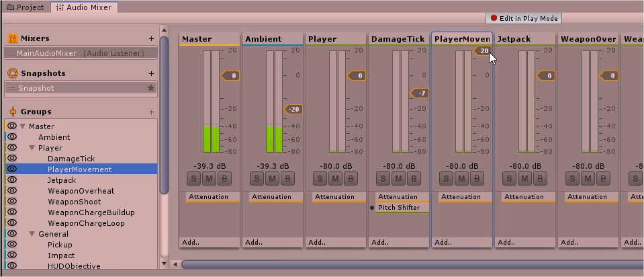The height and width of the screenshot is (277, 644).
Task: Switch to the Project tab
Action: (26, 7)
